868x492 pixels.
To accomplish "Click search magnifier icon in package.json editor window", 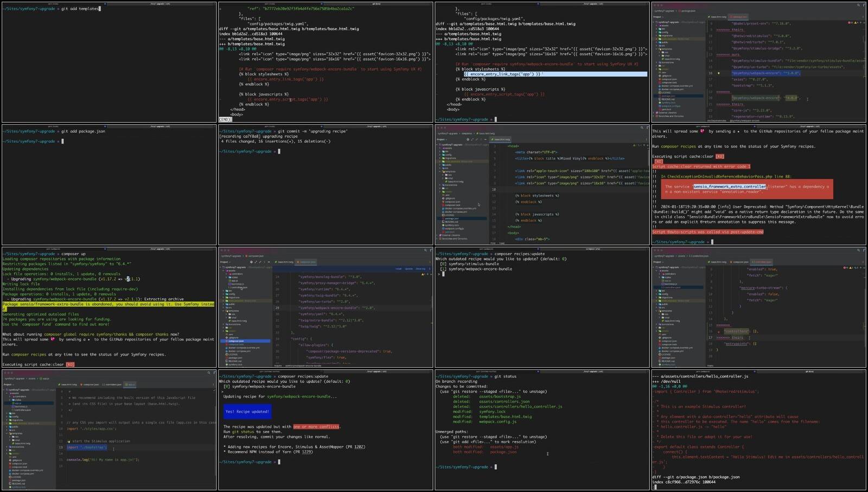I will 858,5.
